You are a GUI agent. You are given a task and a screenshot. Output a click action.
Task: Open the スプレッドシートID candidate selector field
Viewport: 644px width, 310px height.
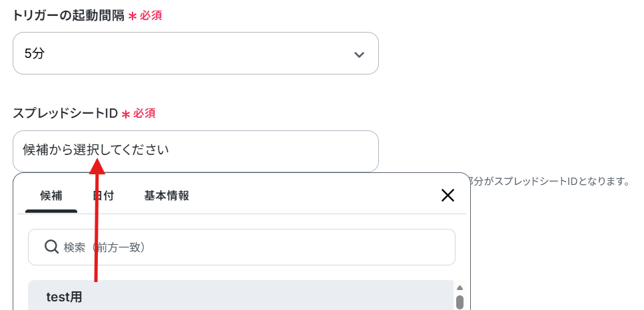pos(195,151)
